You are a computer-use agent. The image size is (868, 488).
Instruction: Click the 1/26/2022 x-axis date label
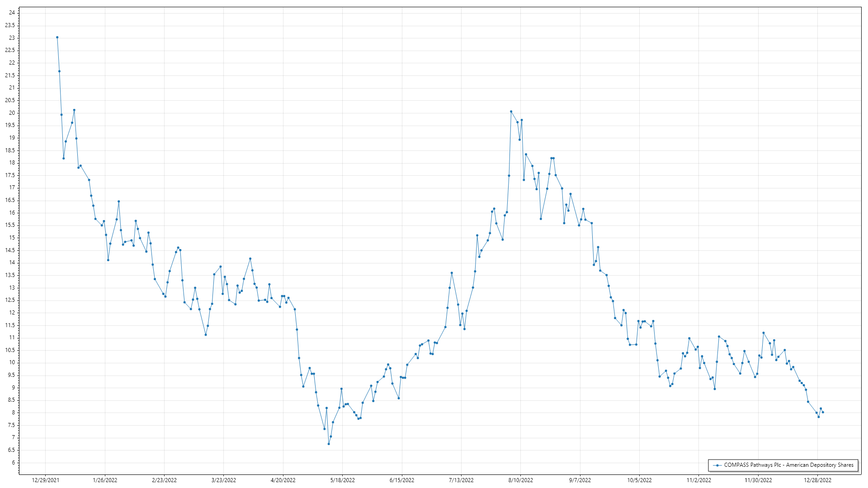coord(105,480)
